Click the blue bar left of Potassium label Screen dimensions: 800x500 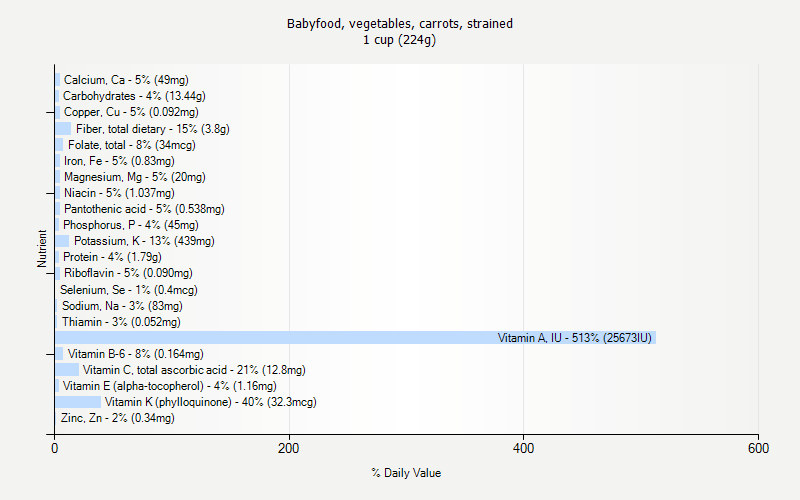(62, 241)
